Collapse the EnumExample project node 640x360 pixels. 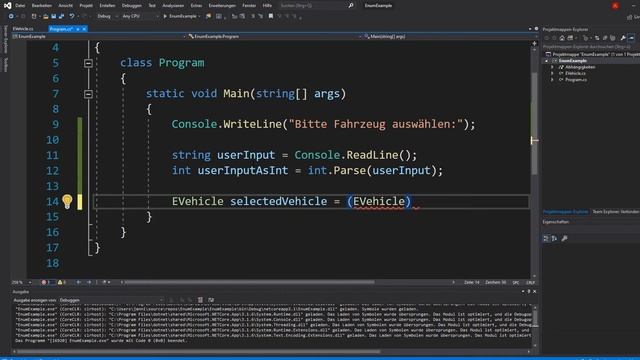[x=547, y=61]
